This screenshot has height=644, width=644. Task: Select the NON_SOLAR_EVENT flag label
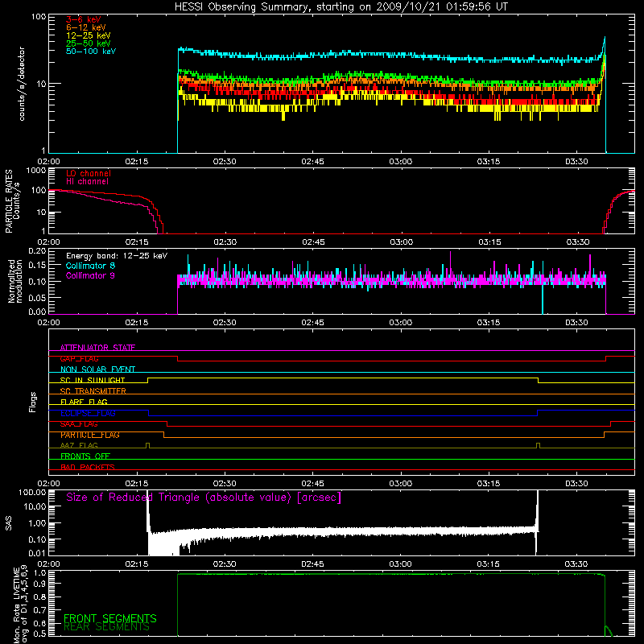coord(97,369)
